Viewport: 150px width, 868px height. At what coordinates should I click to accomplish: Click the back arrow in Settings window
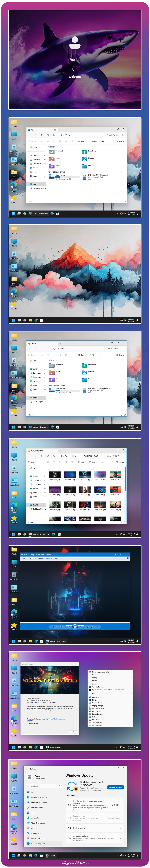[27, 769]
